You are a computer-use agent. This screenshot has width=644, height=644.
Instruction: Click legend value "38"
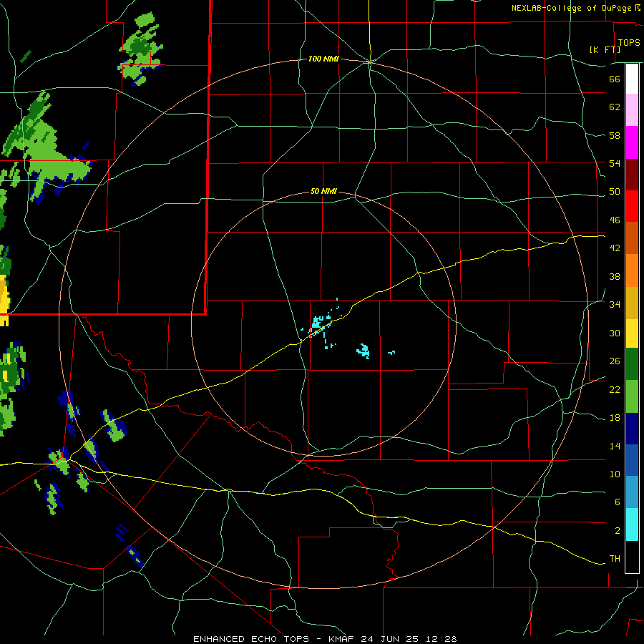(615, 277)
